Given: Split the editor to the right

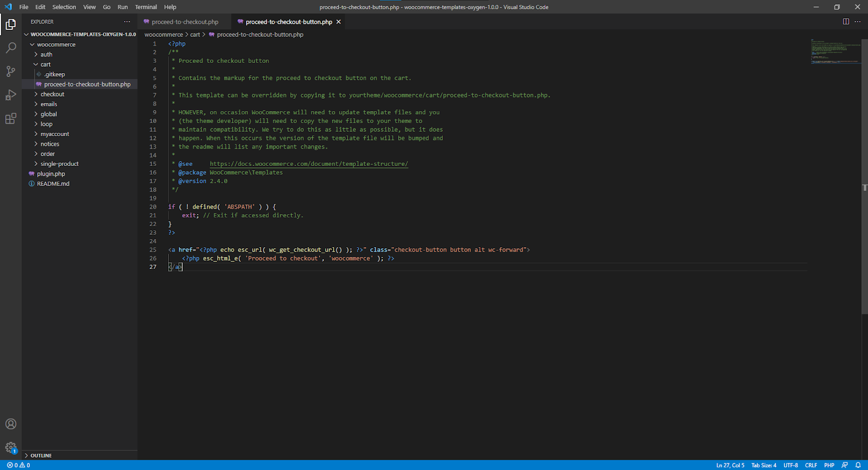Looking at the screenshot, I should [846, 22].
